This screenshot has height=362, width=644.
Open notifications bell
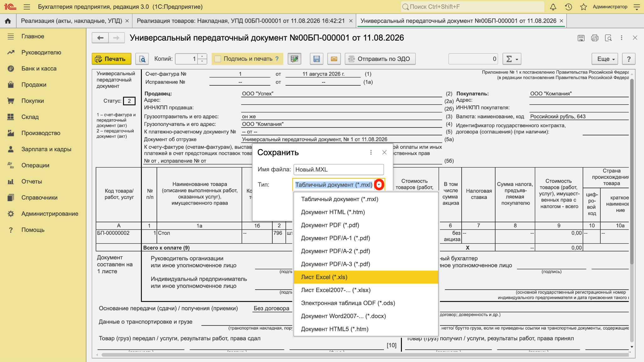click(553, 7)
